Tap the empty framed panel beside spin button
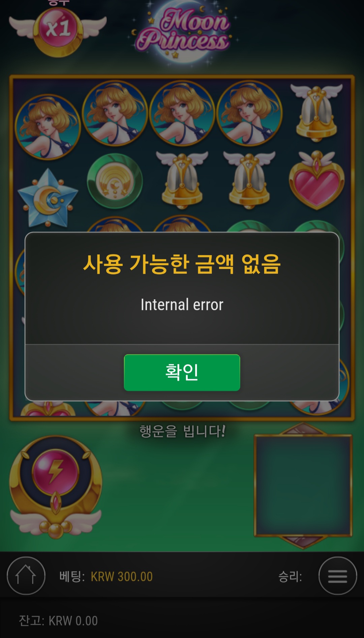 303,485
